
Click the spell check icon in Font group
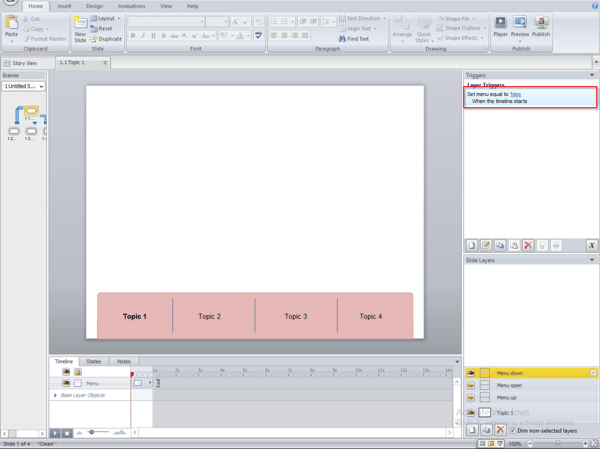(x=259, y=36)
